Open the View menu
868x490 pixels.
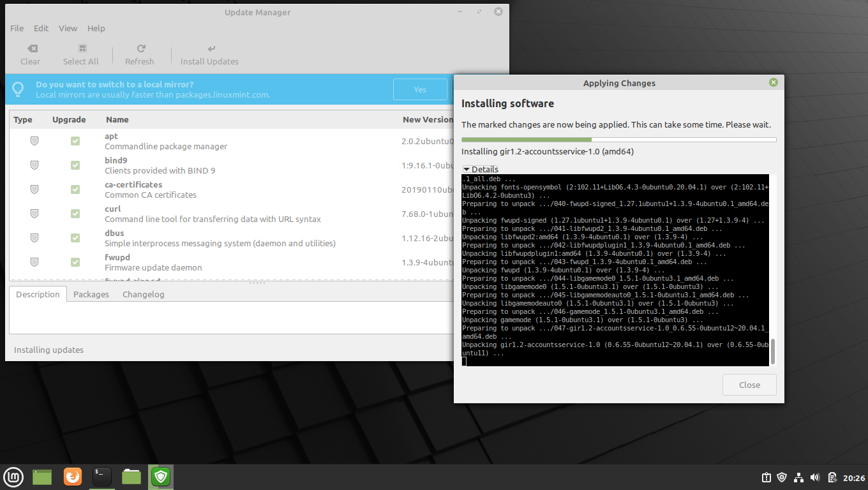click(x=68, y=28)
